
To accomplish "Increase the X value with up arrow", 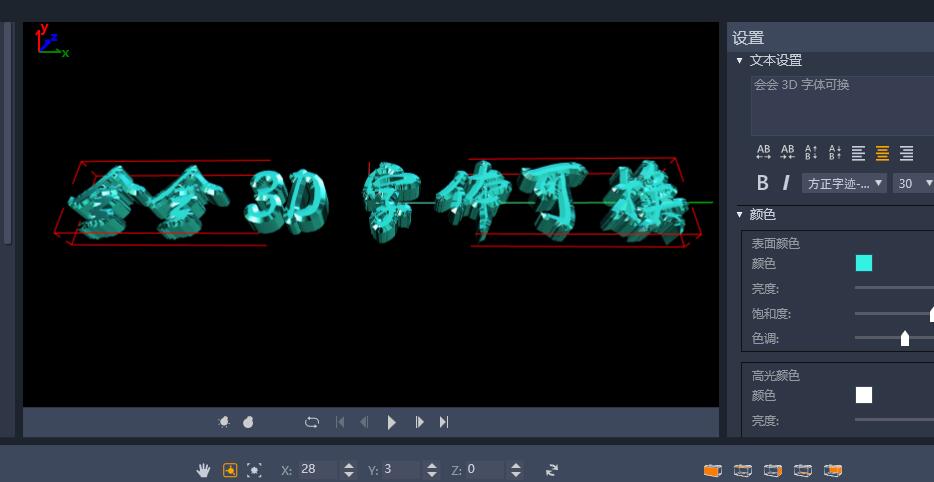I will 349,465.
